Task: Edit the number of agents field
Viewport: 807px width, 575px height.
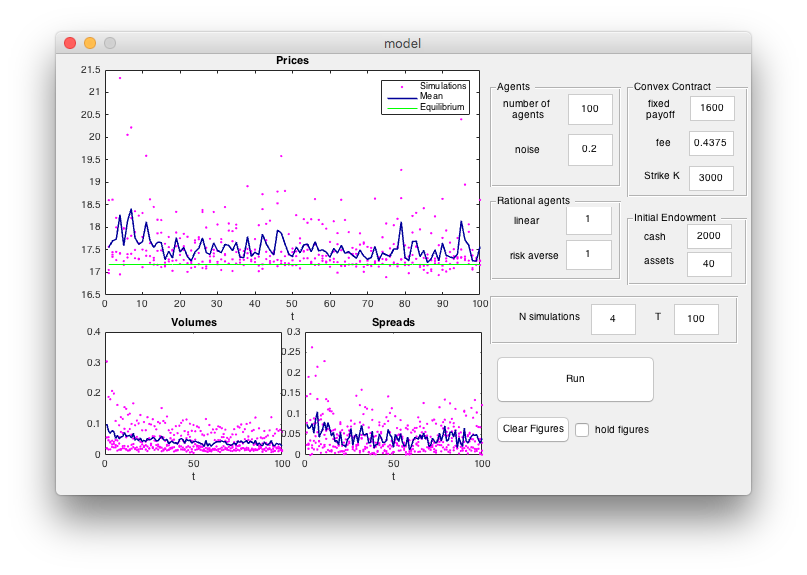Action: point(590,109)
